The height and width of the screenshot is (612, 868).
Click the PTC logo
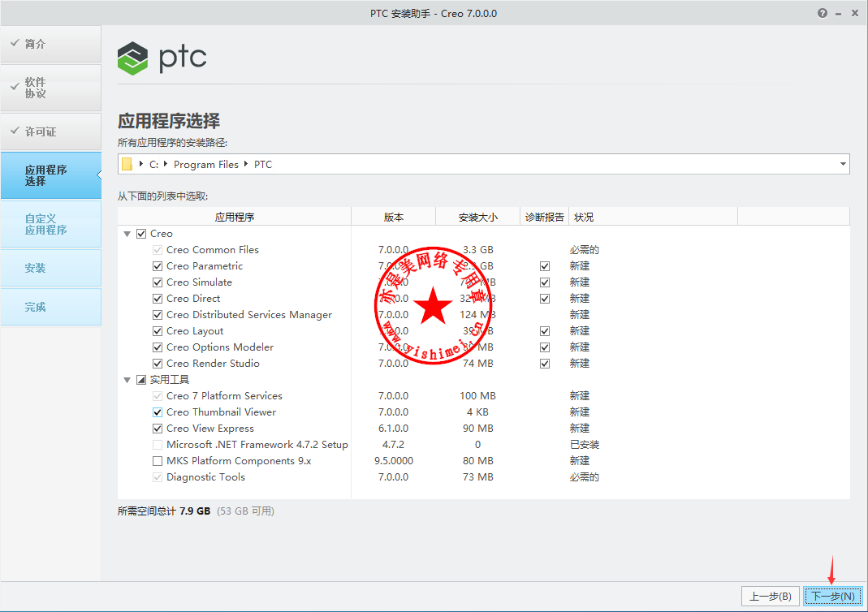click(x=162, y=58)
